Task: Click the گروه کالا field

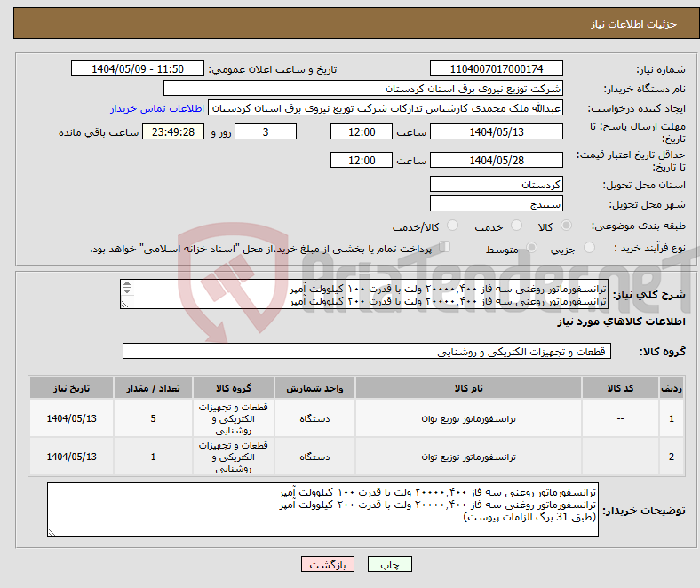Action: pyautogui.click(x=367, y=352)
